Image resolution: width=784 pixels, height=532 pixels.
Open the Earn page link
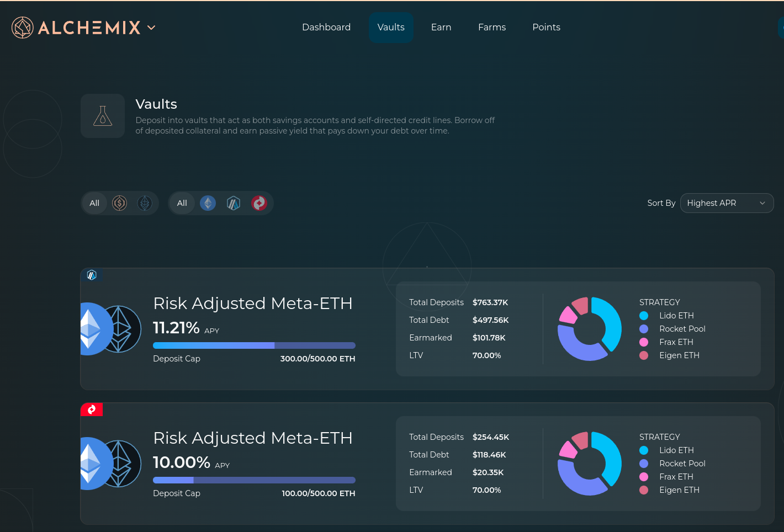pyautogui.click(x=441, y=27)
